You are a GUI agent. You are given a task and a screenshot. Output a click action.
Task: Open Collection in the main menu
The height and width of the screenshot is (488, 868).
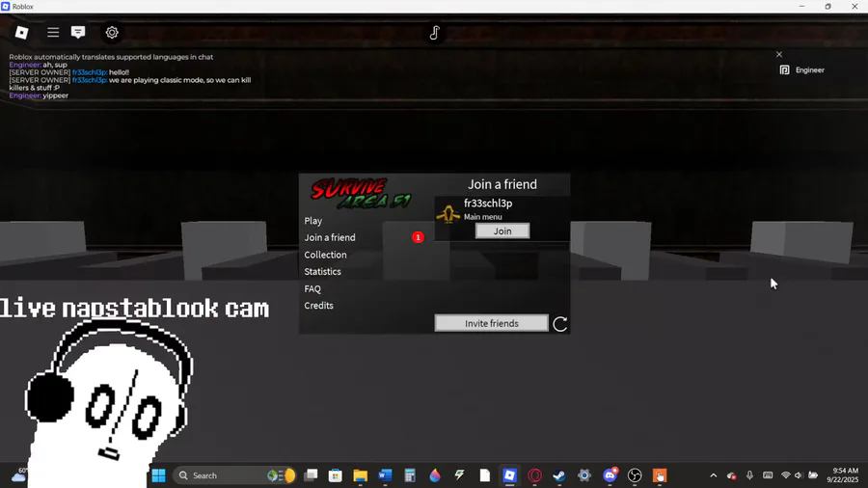pos(325,255)
